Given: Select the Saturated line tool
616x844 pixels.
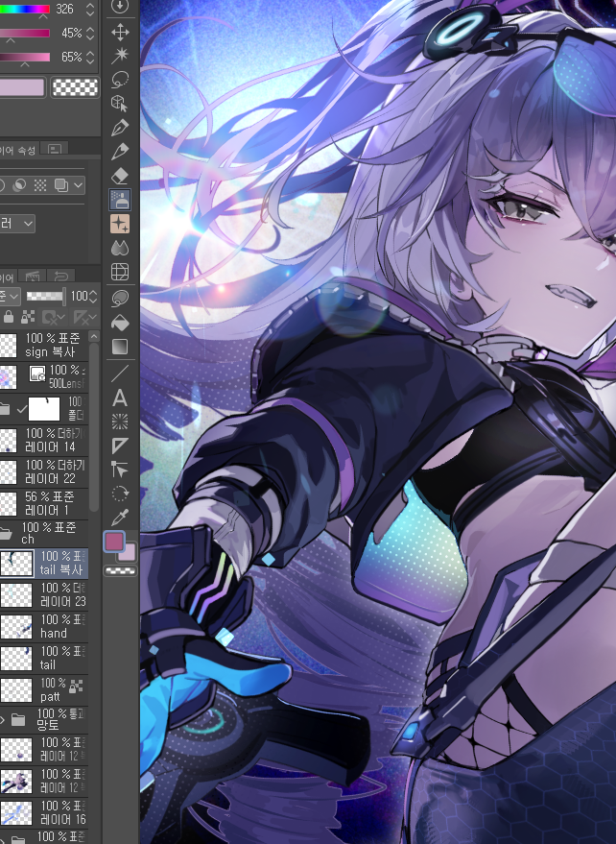Looking at the screenshot, I should coord(119,422).
